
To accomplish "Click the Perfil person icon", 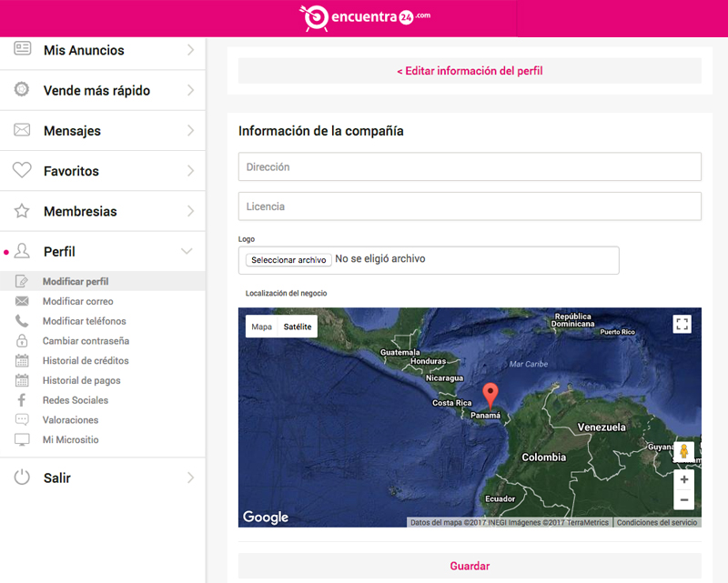I will (22, 251).
